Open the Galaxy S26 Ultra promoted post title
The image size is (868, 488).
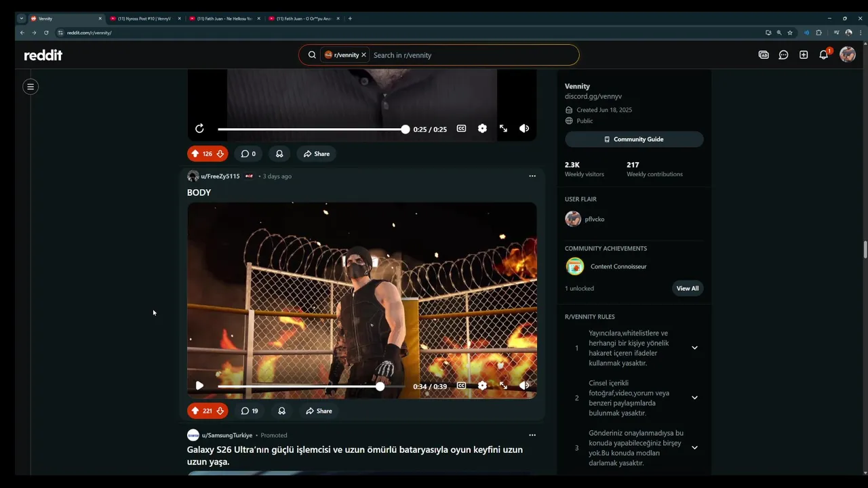pos(355,455)
